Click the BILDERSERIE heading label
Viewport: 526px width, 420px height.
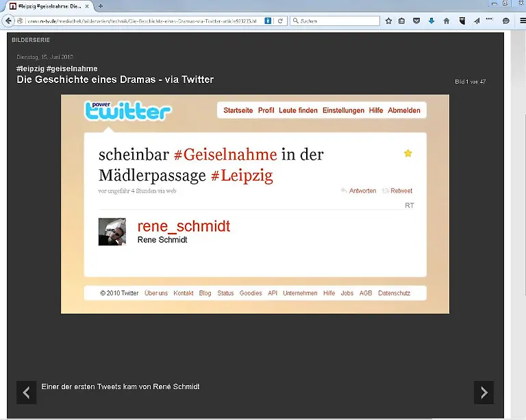click(31, 40)
